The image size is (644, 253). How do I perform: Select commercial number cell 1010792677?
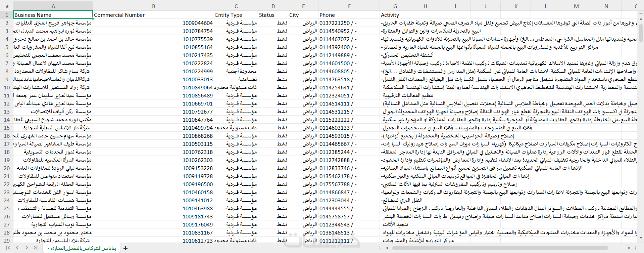(x=154, y=112)
